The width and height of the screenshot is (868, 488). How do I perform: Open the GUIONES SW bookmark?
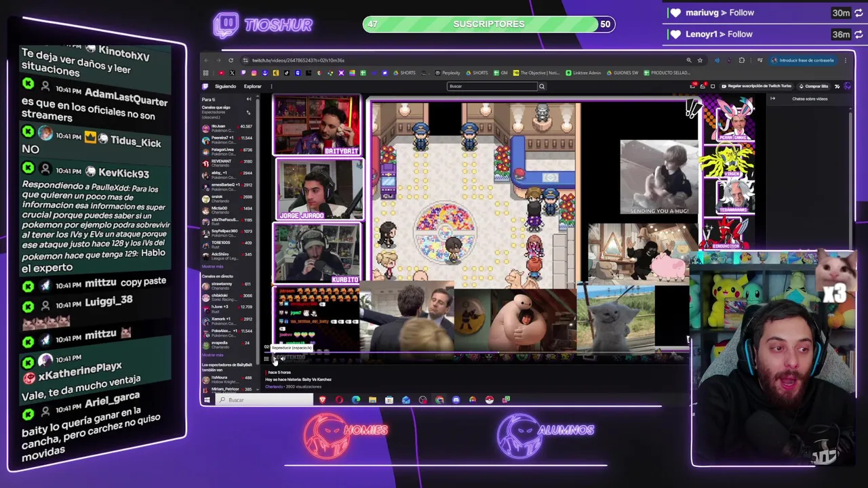point(622,73)
